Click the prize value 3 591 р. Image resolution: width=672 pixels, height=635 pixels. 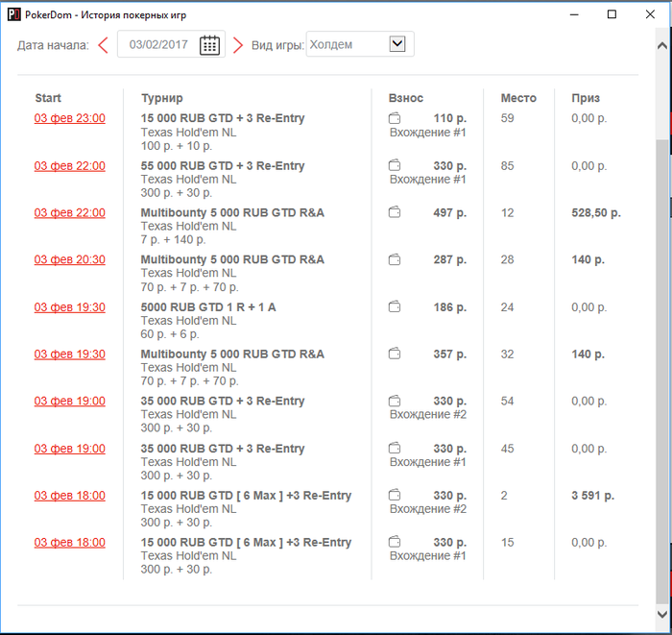(x=592, y=496)
